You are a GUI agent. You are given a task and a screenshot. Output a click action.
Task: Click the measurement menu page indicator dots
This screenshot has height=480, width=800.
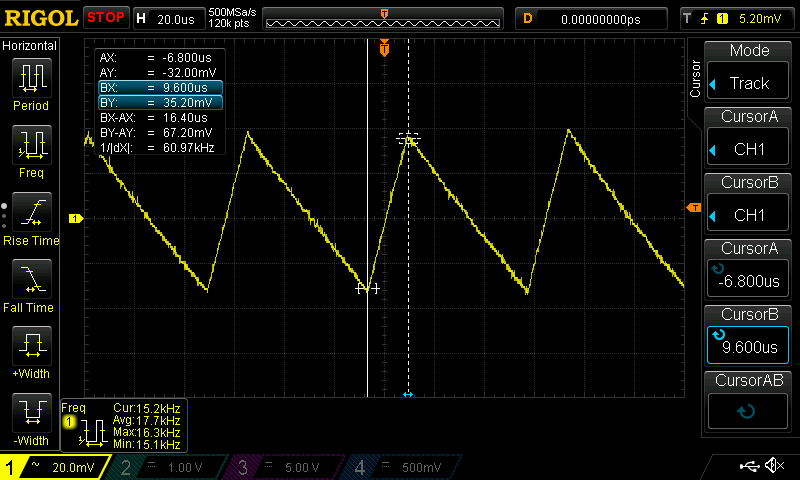point(4,216)
